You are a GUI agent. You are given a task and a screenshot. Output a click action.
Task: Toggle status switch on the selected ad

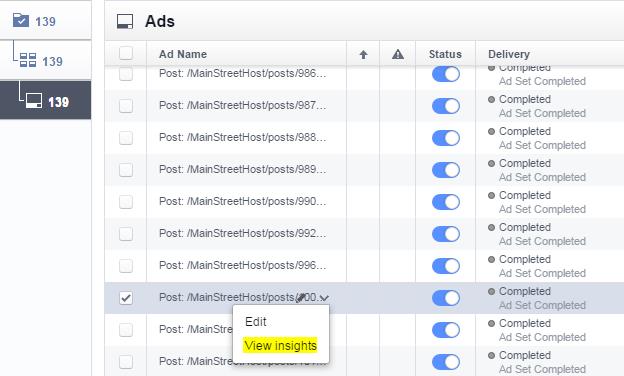[446, 298]
